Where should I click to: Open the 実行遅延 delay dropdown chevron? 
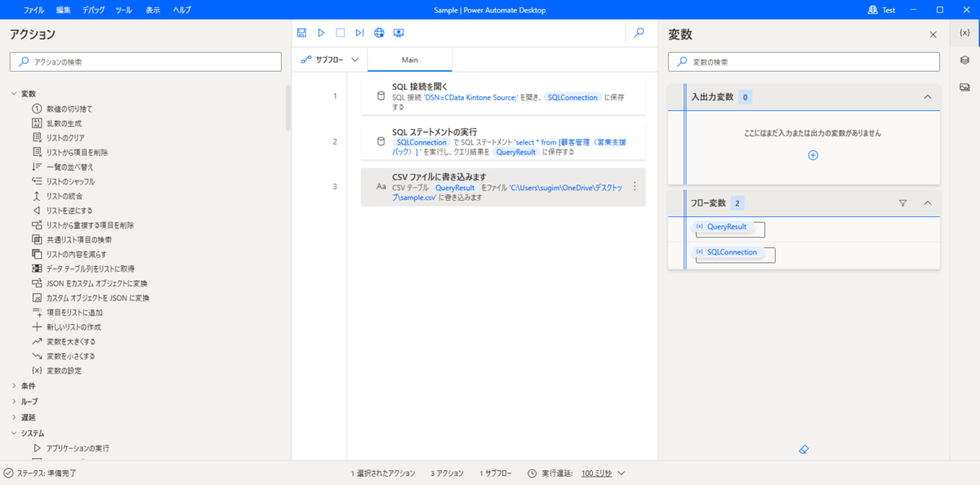(621, 473)
